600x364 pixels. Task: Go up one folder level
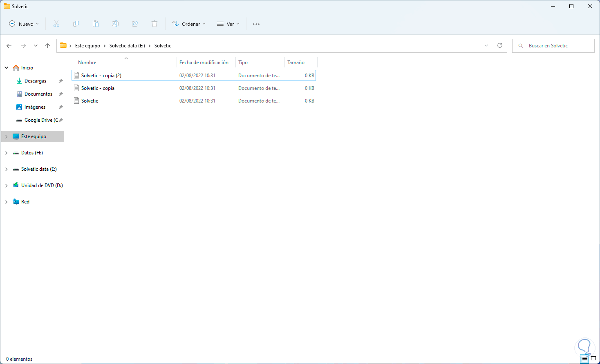[x=48, y=46]
